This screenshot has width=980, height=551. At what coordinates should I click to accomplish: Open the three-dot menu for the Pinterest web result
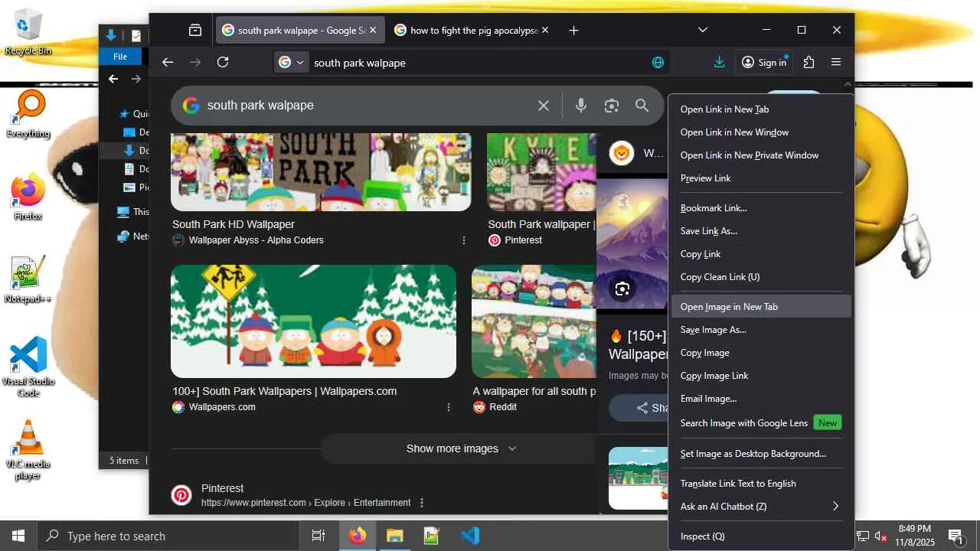click(x=422, y=503)
